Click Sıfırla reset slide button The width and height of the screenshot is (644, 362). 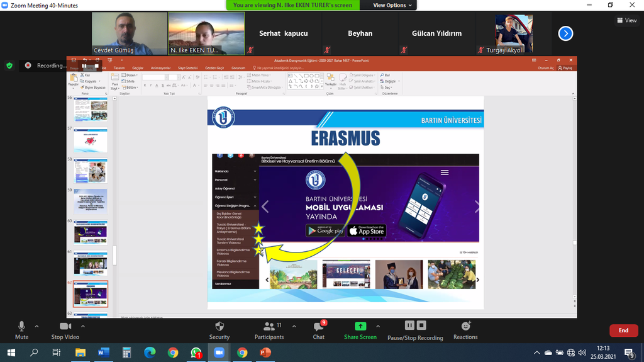[129, 81]
